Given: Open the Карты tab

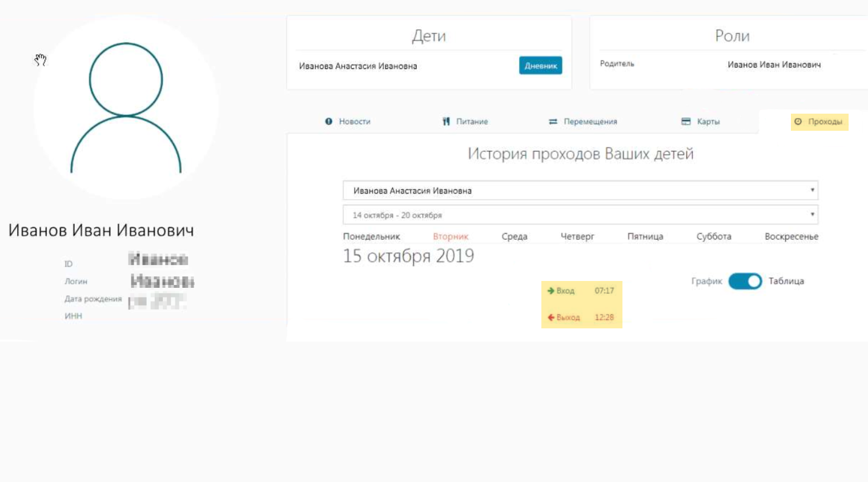Looking at the screenshot, I should coord(701,122).
